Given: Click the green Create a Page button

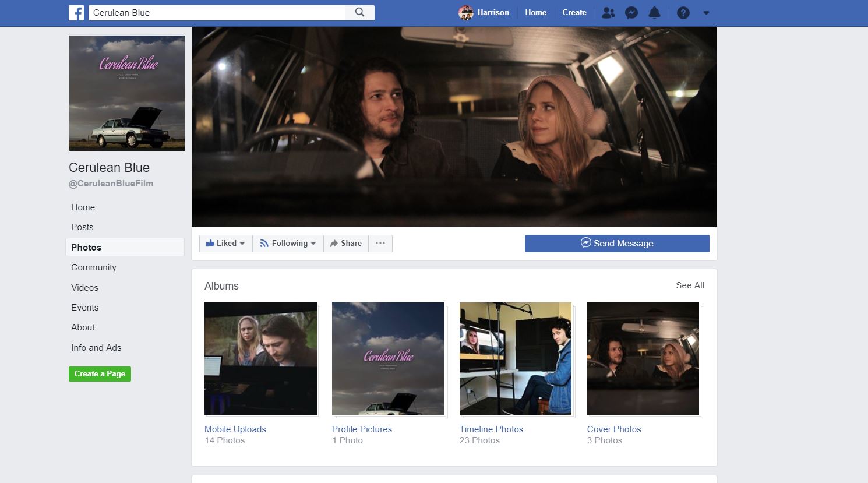Looking at the screenshot, I should (x=100, y=374).
